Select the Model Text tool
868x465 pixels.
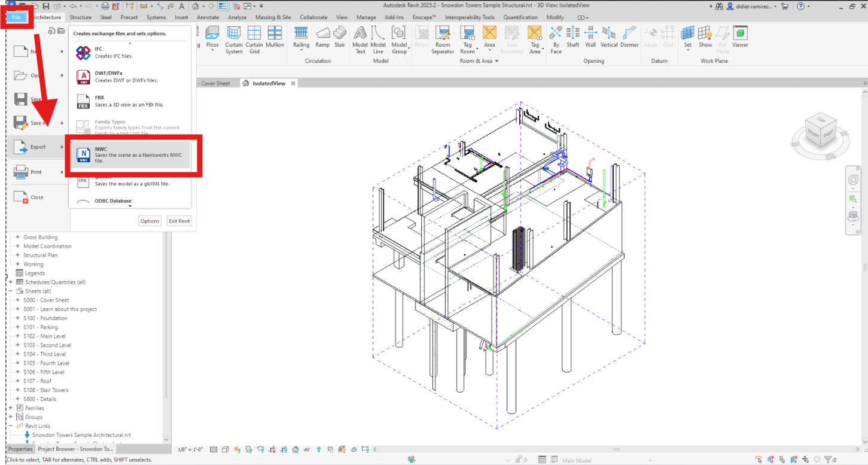360,39
